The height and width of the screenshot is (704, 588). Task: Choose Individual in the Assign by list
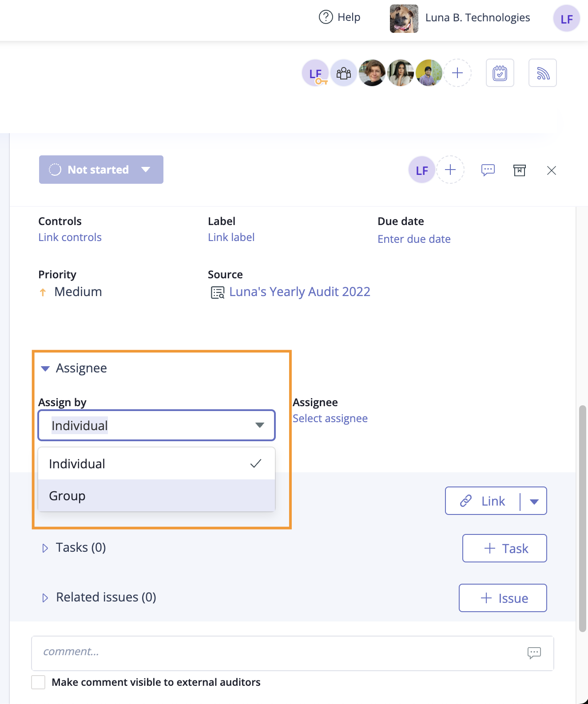coord(157,464)
